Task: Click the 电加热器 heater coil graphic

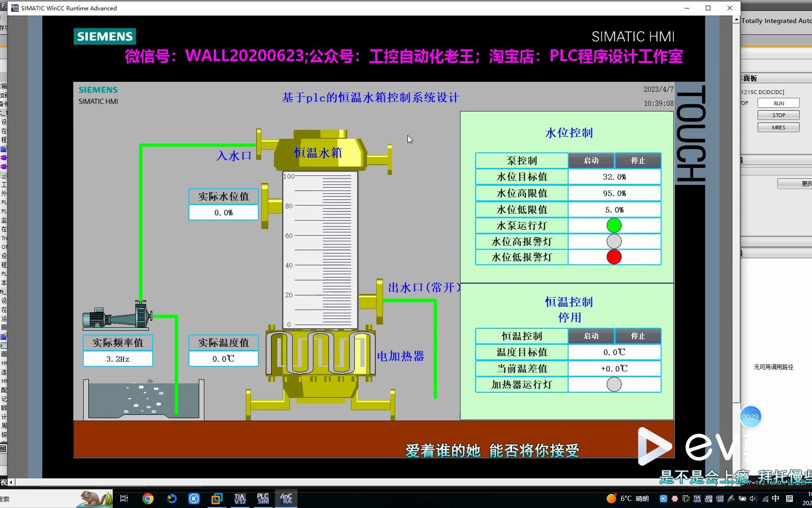Action: click(x=320, y=352)
